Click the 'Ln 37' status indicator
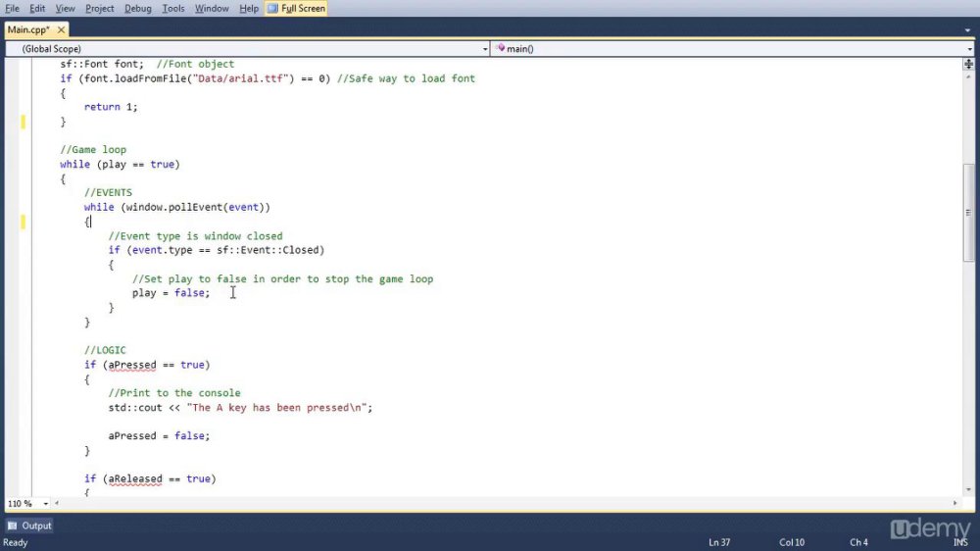Screen dimensions: 980x551 tap(719, 542)
